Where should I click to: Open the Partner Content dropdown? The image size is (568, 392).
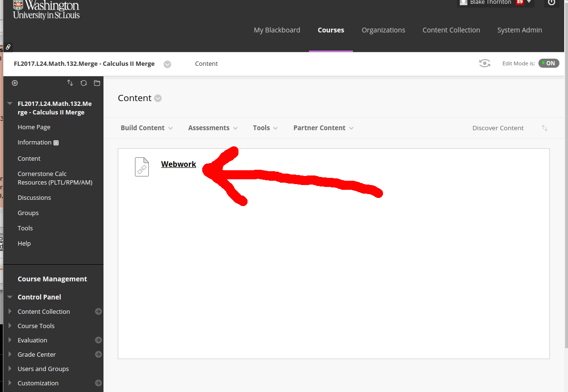click(x=323, y=128)
